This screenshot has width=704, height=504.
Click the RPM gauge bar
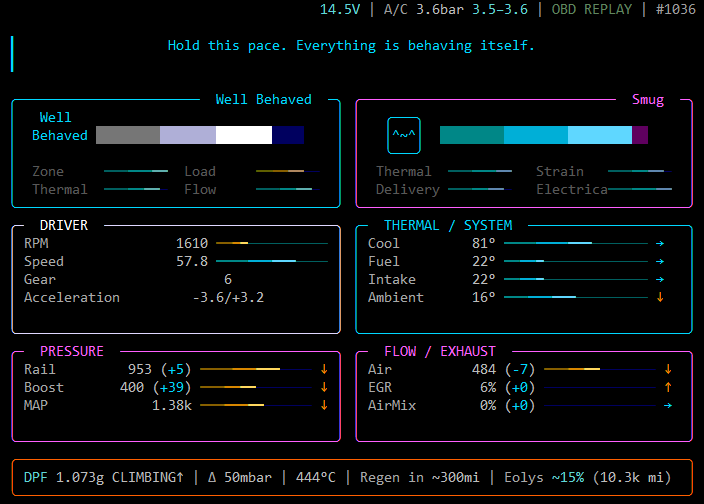point(272,243)
